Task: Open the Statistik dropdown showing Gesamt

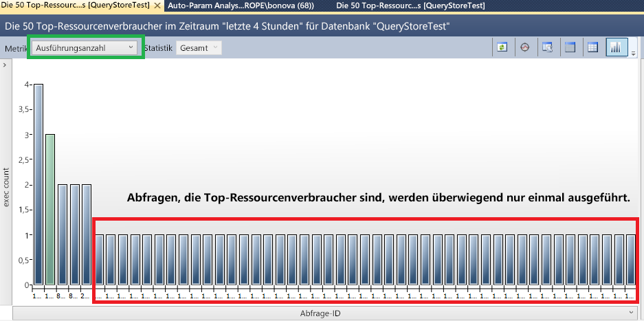Action: point(199,47)
